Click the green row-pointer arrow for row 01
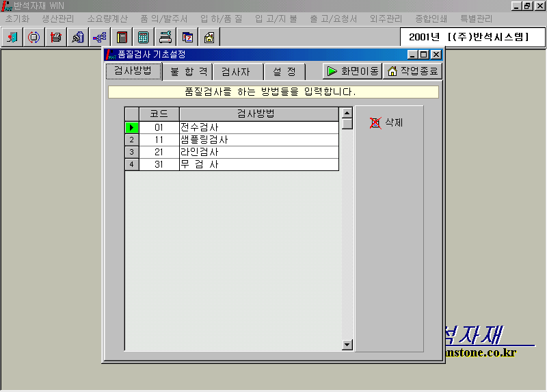This screenshot has width=547, height=392. point(132,127)
